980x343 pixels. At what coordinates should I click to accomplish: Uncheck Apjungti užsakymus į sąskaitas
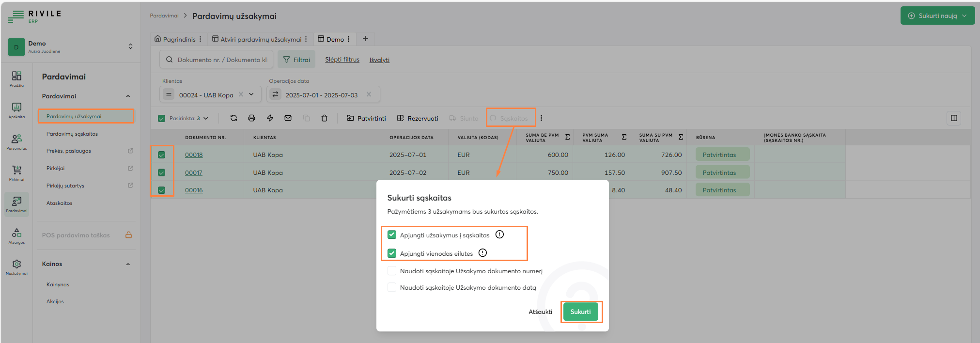392,235
